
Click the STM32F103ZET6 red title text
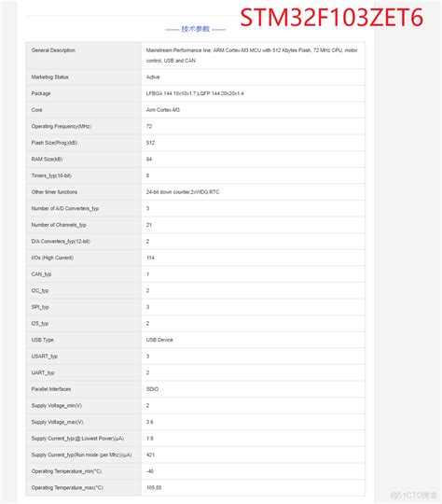332,18
